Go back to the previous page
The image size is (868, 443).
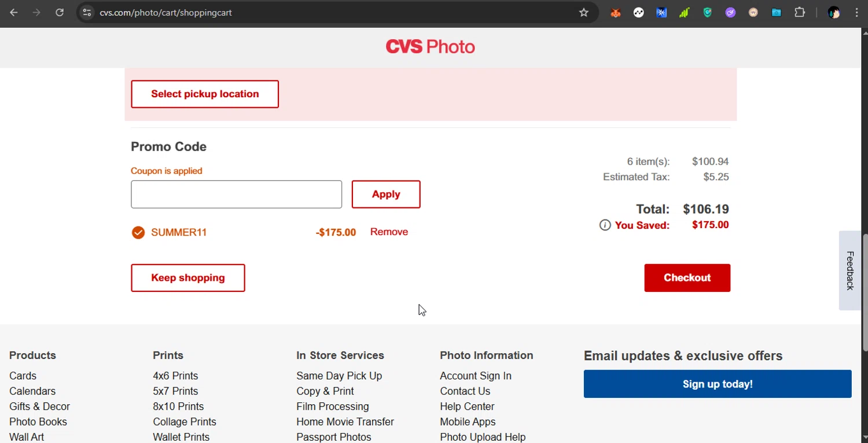coord(14,12)
